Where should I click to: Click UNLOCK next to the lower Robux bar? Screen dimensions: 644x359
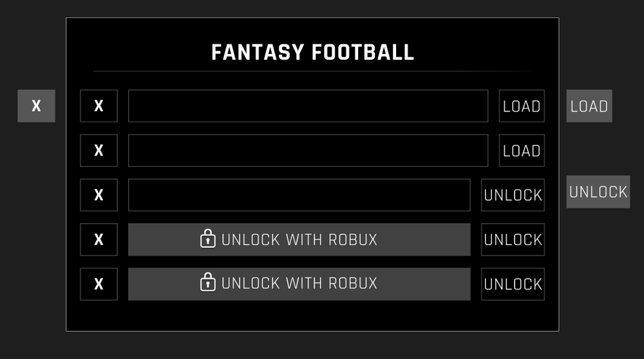[x=513, y=284]
